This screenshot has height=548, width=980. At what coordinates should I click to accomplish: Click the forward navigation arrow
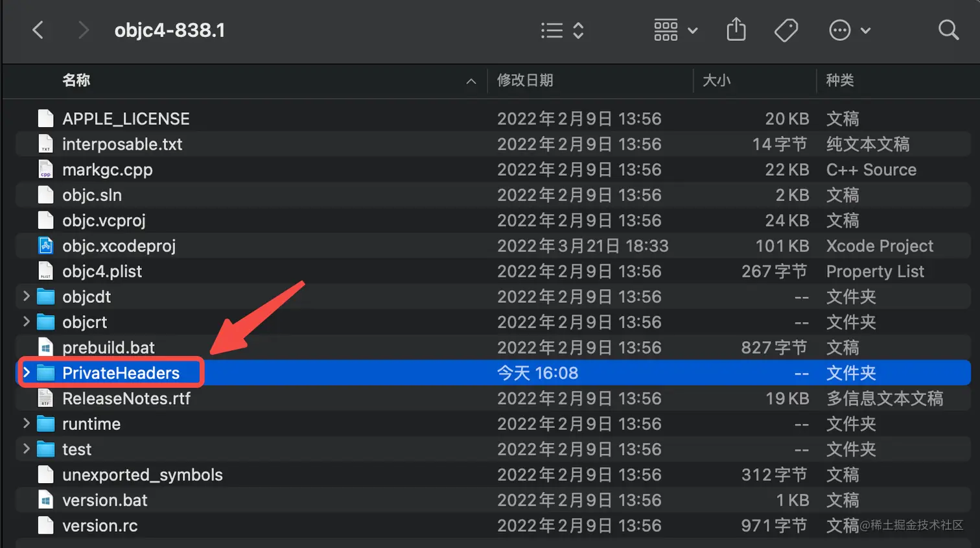click(x=83, y=30)
